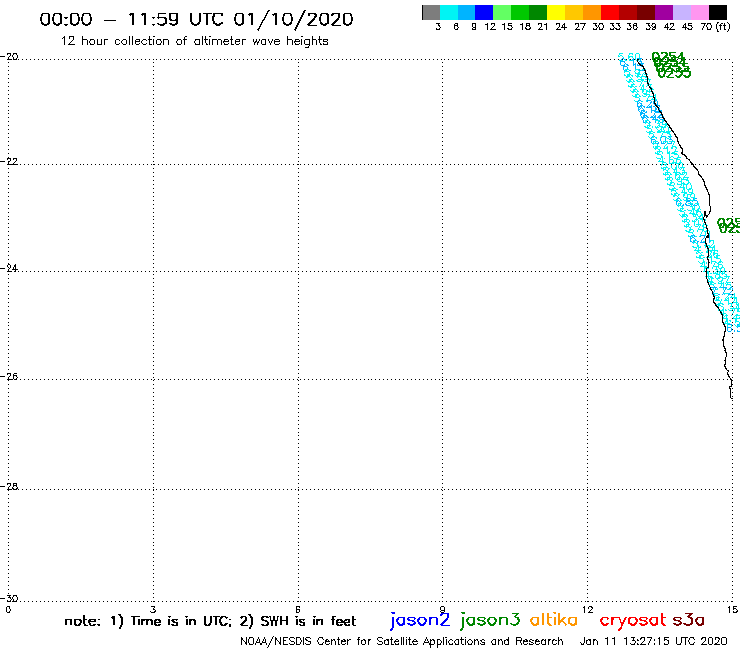Click the '5.60' wave height value at track top
Image resolution: width=740 pixels, height=650 pixels.
(629, 58)
